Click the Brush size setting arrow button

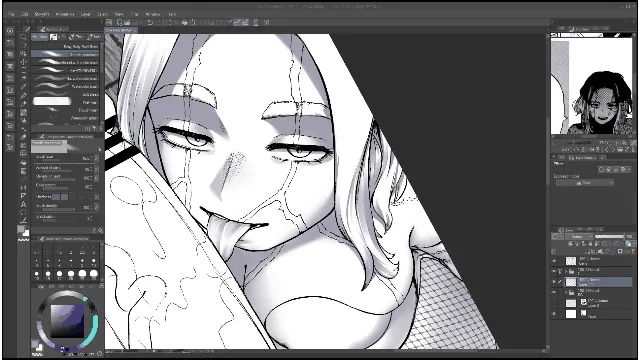(96, 158)
